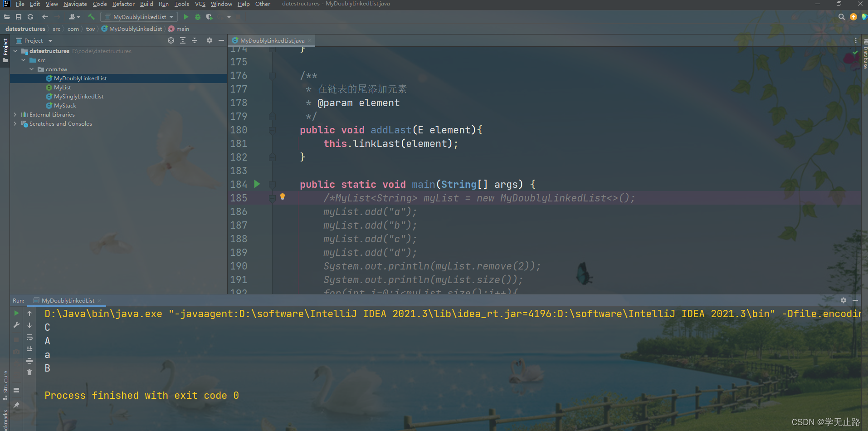Select MyStack in the project tree

click(65, 105)
